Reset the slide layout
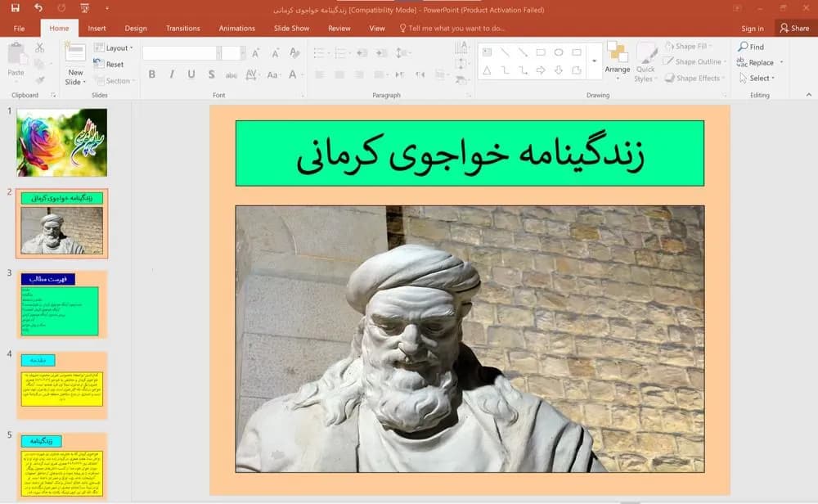This screenshot has width=818, height=504. (x=109, y=64)
